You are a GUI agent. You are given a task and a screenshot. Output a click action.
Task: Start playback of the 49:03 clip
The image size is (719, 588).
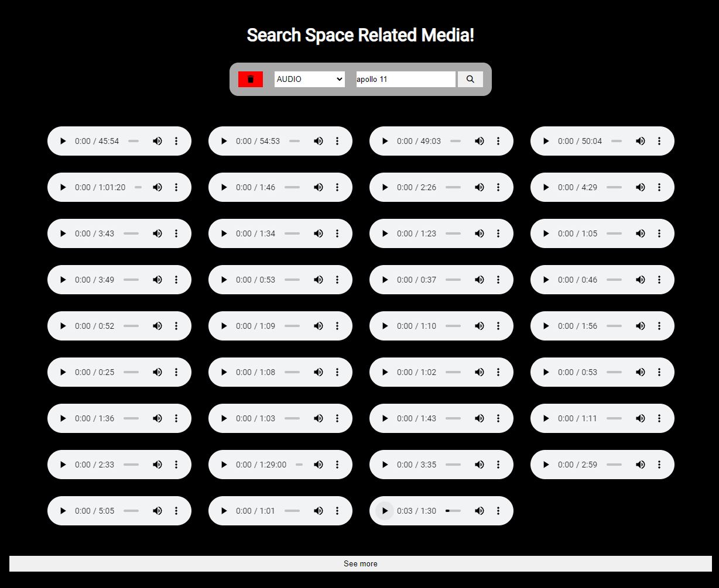pos(385,141)
